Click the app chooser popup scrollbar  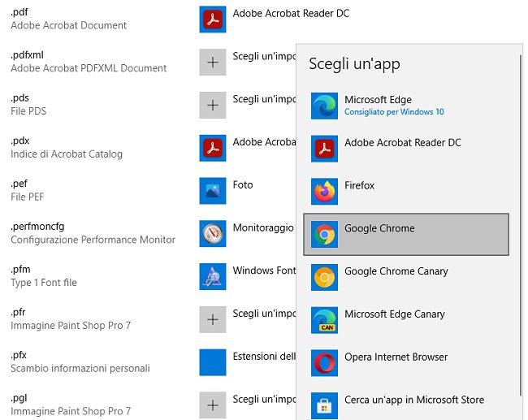(521, 227)
